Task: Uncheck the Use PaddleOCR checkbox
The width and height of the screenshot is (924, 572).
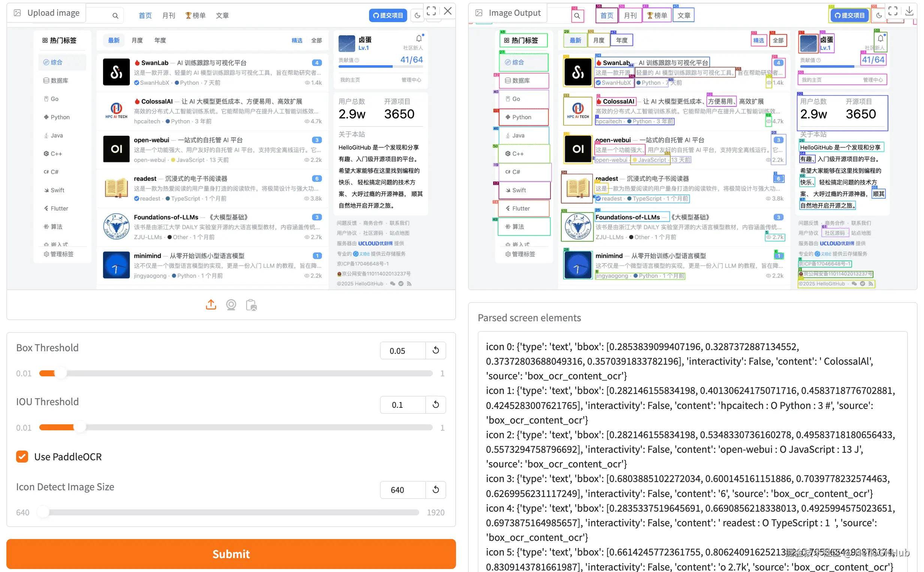Action: point(22,457)
